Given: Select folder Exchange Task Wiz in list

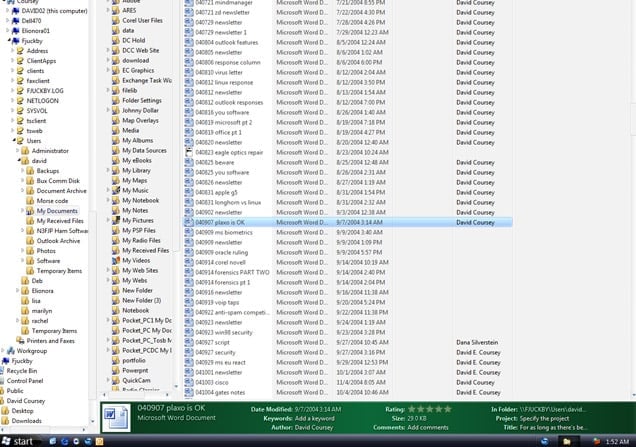Looking at the screenshot, I should click(147, 80).
